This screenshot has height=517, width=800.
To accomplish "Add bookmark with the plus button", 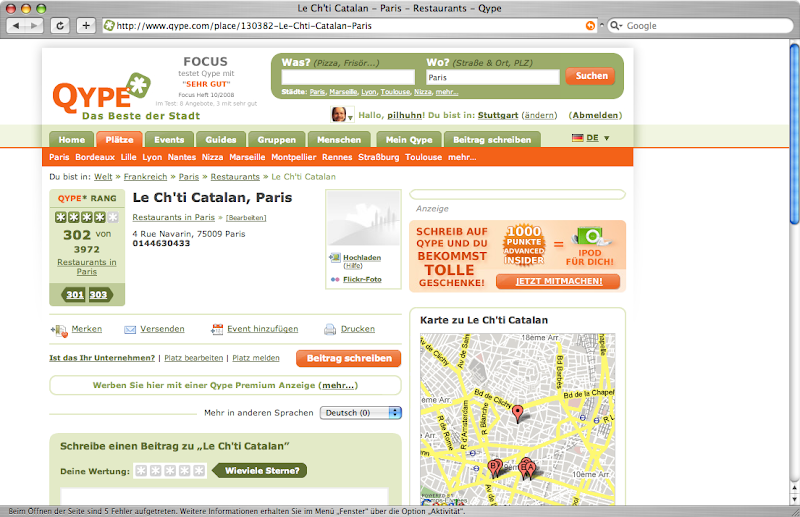I will tap(86, 26).
